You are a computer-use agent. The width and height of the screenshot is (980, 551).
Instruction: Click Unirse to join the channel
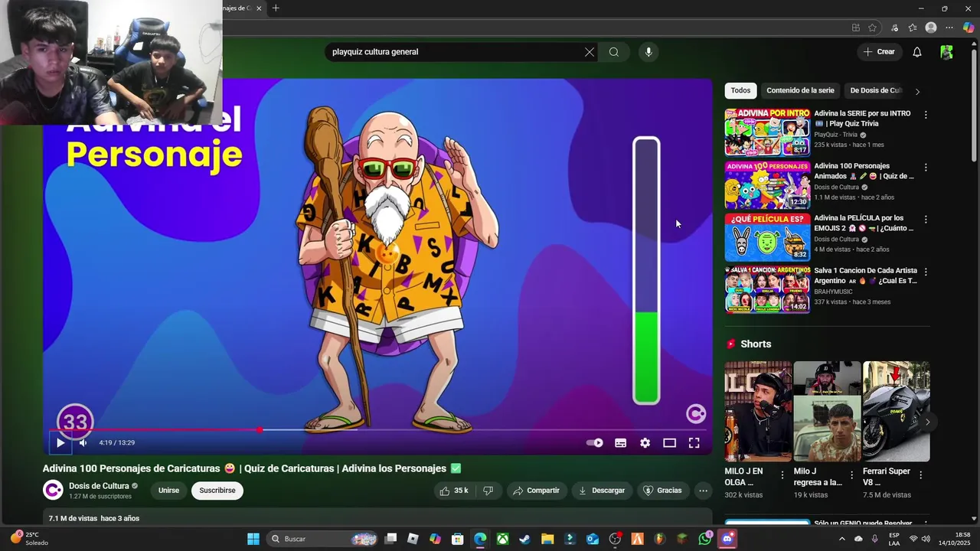[x=168, y=491]
